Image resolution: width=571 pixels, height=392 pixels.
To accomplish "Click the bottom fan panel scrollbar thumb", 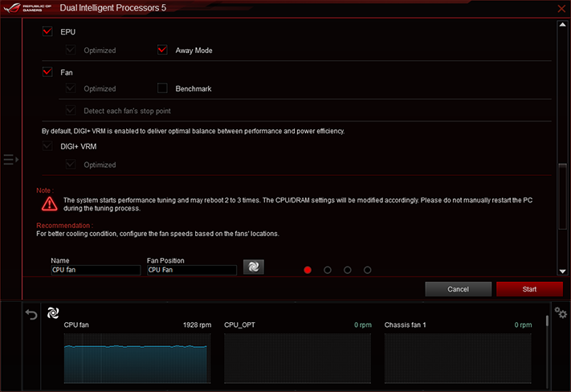I will [x=547, y=321].
